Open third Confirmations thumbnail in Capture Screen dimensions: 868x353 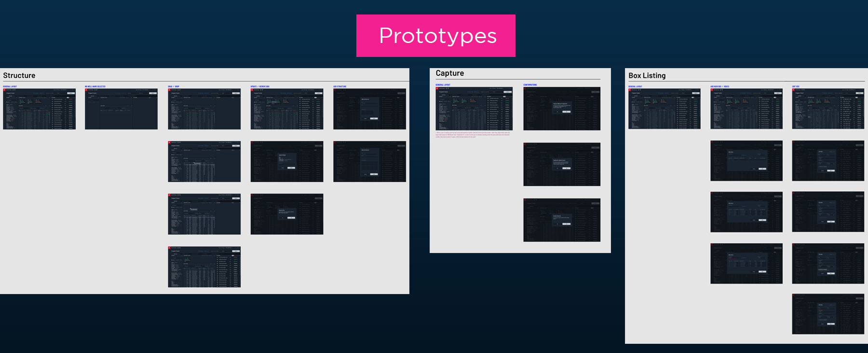pyautogui.click(x=562, y=220)
